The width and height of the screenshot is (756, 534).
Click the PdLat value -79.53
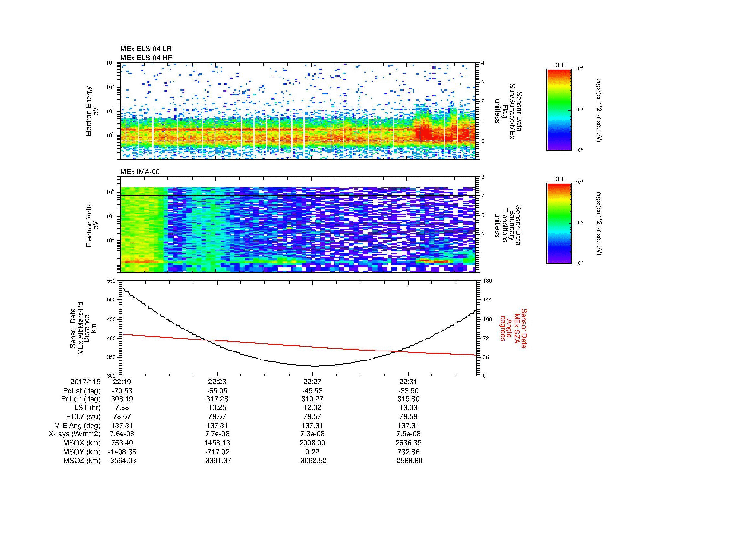point(122,391)
